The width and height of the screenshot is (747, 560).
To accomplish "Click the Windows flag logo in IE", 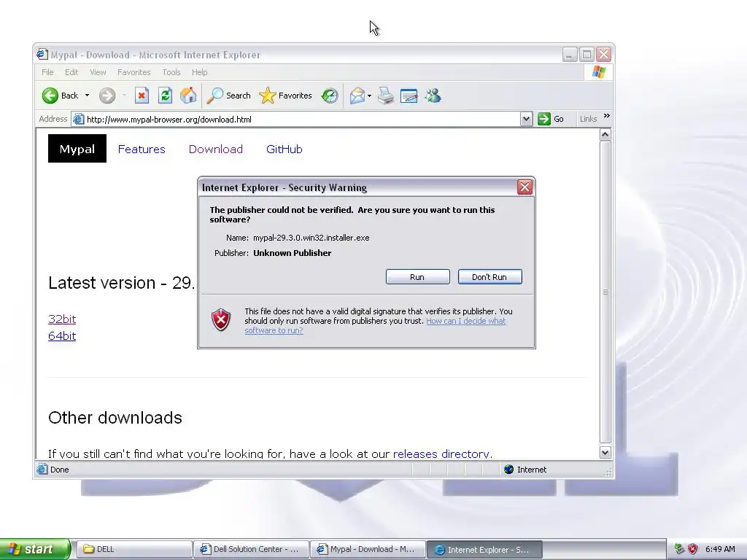I will [x=599, y=72].
